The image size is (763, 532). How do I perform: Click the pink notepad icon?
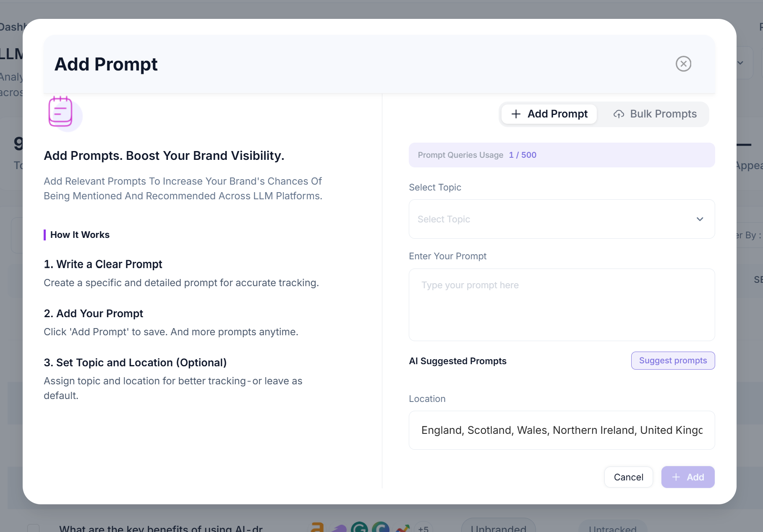pyautogui.click(x=61, y=112)
